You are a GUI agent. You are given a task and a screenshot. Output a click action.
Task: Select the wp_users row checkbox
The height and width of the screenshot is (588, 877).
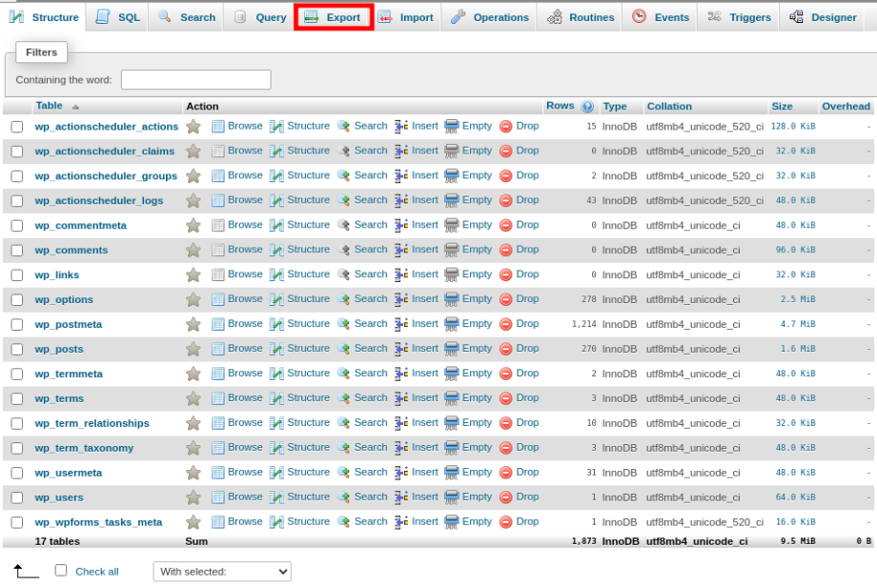pyautogui.click(x=16, y=497)
